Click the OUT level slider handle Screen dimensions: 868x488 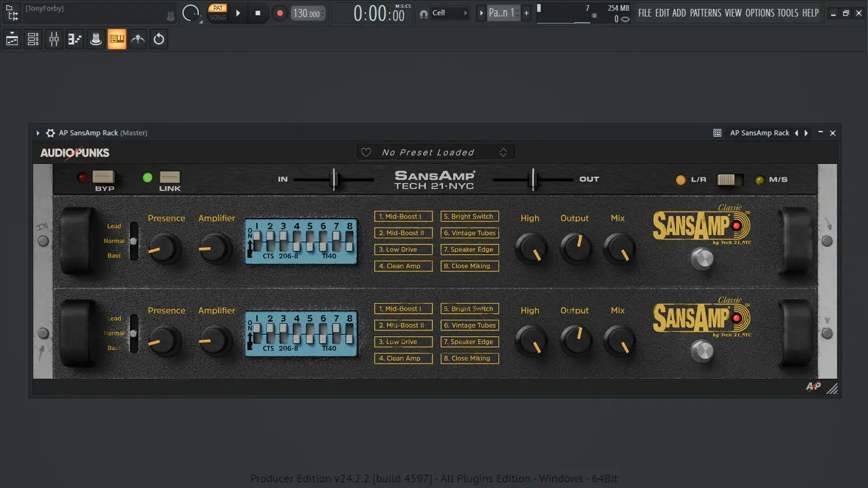click(533, 180)
